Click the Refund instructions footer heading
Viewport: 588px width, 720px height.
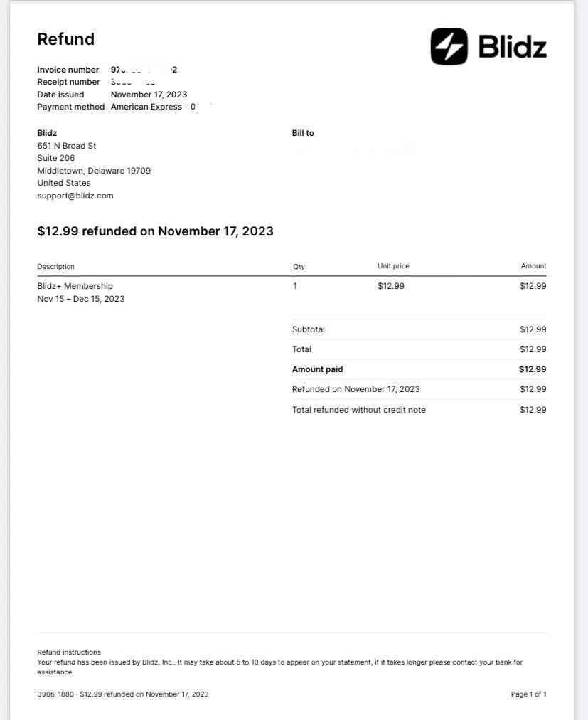click(69, 652)
